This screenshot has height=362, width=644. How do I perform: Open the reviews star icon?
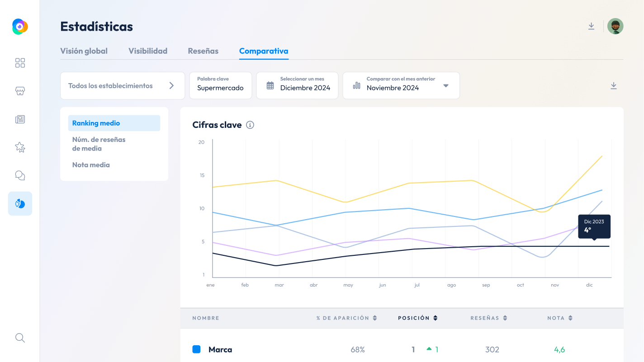click(x=20, y=147)
